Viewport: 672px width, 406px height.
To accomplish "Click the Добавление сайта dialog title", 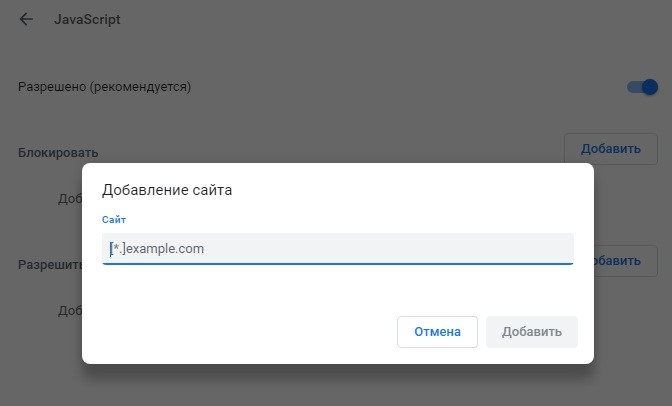I will [167, 189].
